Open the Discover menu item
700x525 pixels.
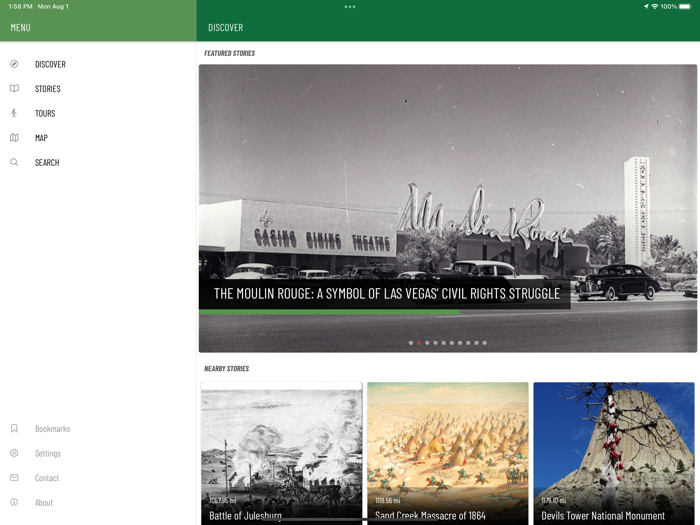(98, 64)
